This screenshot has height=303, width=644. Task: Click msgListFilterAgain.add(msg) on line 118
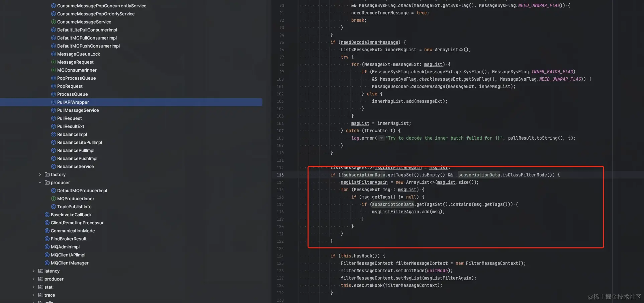tap(408, 212)
